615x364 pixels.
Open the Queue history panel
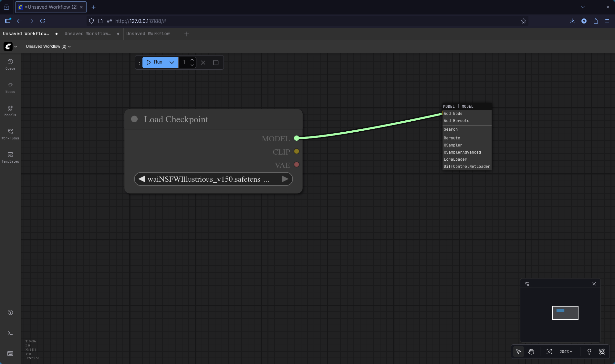click(10, 64)
